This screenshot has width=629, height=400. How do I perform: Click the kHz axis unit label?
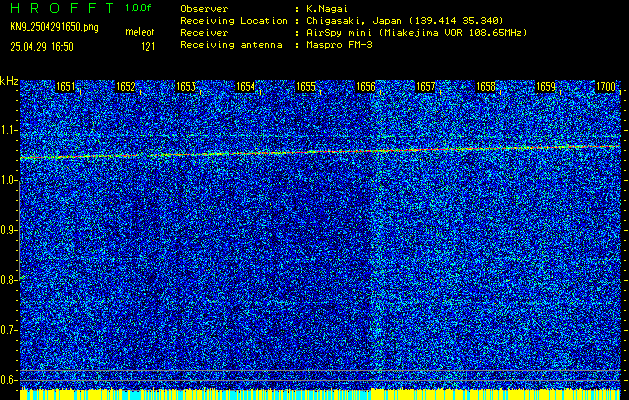pos(9,81)
